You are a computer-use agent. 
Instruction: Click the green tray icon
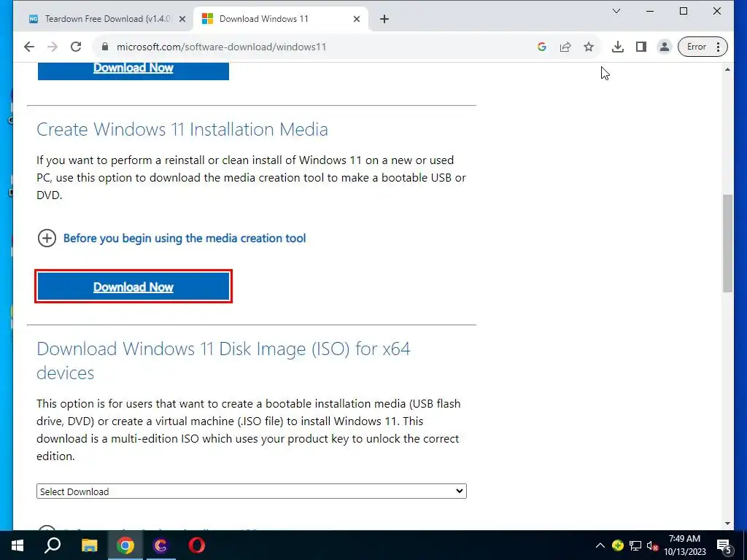(x=617, y=545)
